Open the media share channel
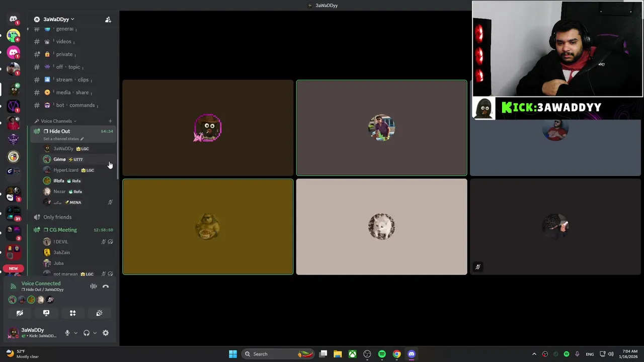Viewport: 644px width, 362px height. coord(72,93)
